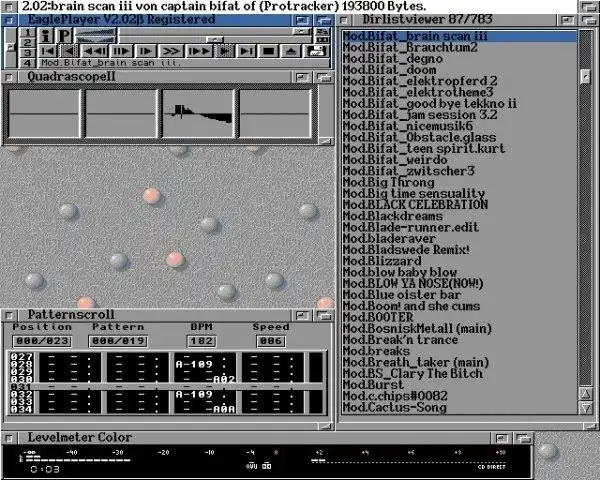Click the play backwards arrow button
Image resolution: width=600 pixels, height=480 pixels.
[69, 51]
